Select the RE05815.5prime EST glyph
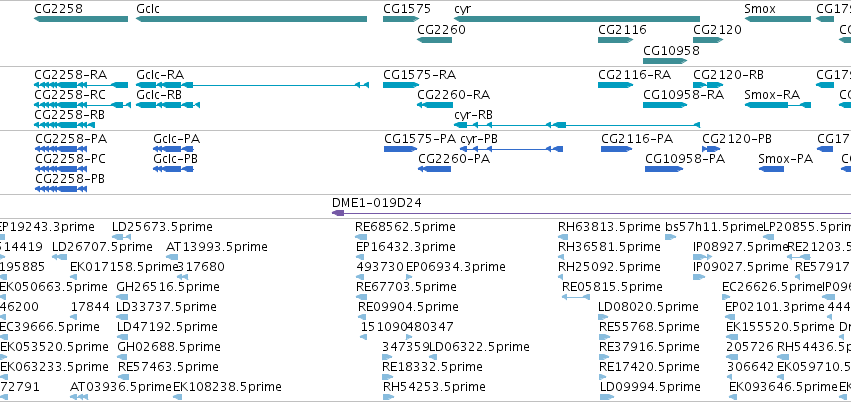 576,297
